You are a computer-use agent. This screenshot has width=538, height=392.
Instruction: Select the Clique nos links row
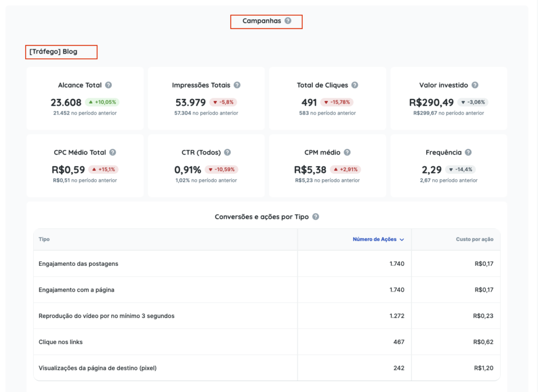[x=60, y=342]
